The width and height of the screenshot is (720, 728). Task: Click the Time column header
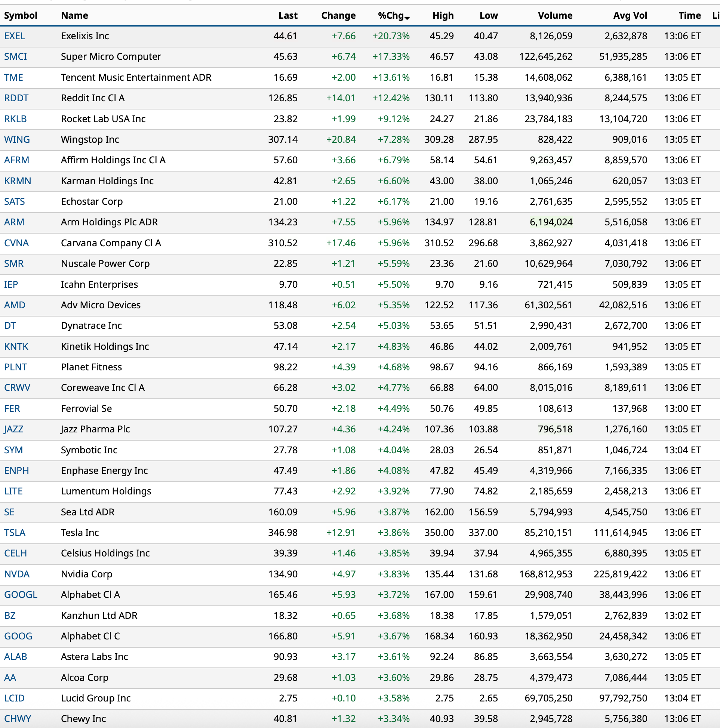coord(689,15)
